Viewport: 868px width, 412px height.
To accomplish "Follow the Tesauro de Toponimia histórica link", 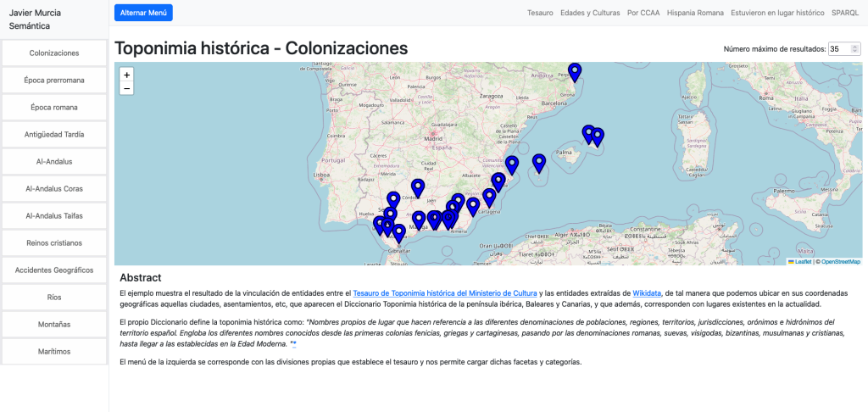I will pos(445,293).
